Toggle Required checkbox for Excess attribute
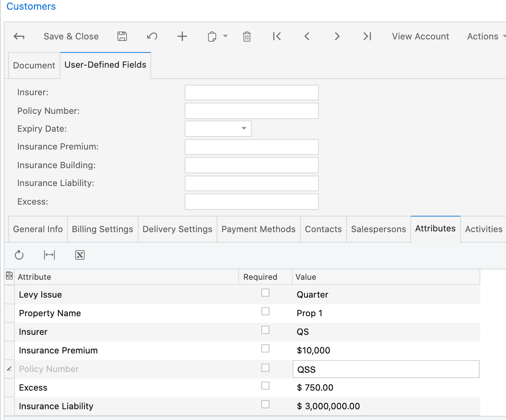The image size is (506, 420). tap(265, 386)
